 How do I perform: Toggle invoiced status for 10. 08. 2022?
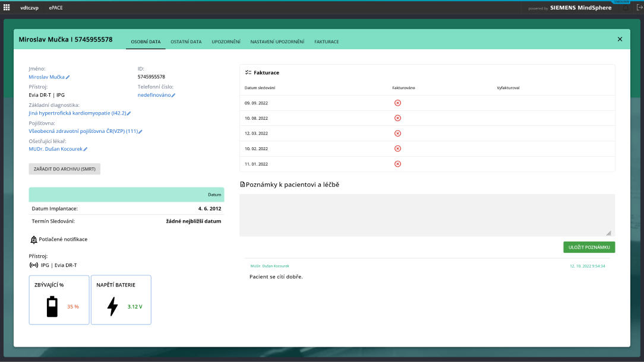pyautogui.click(x=397, y=118)
